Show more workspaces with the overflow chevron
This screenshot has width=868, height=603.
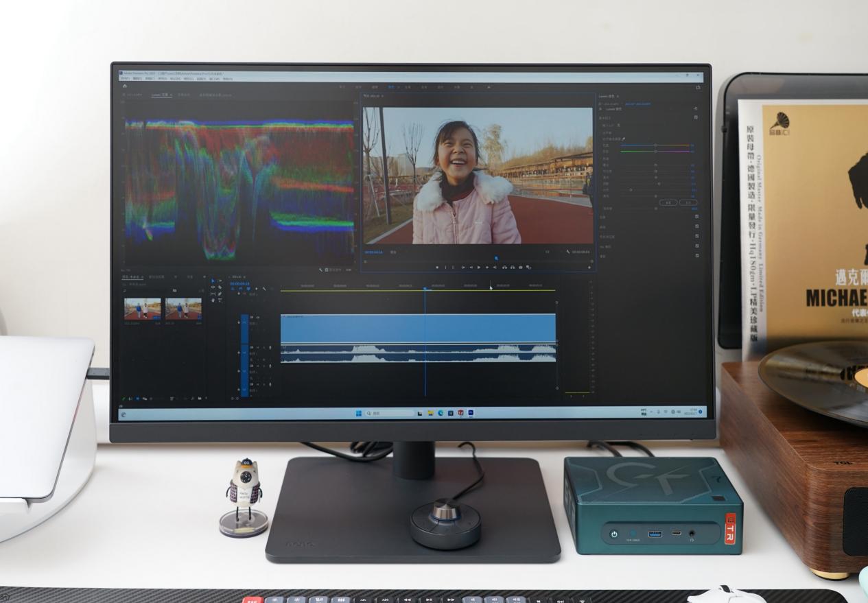click(489, 87)
